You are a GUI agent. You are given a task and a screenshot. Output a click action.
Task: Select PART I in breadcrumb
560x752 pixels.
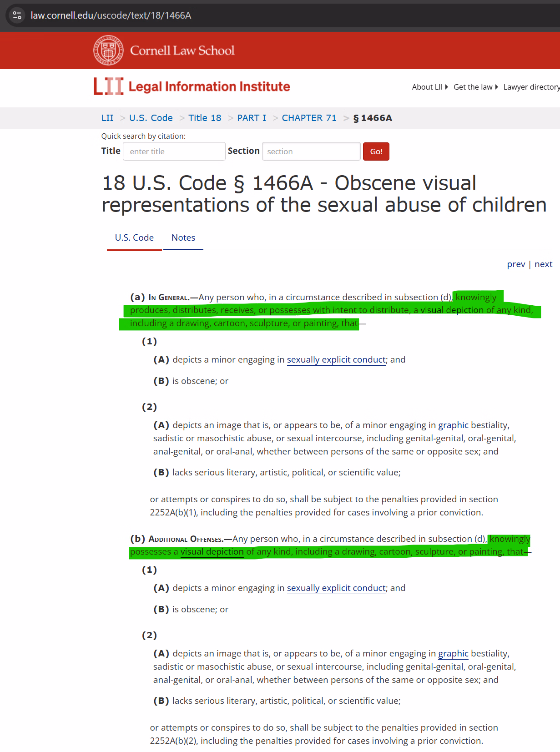click(252, 118)
